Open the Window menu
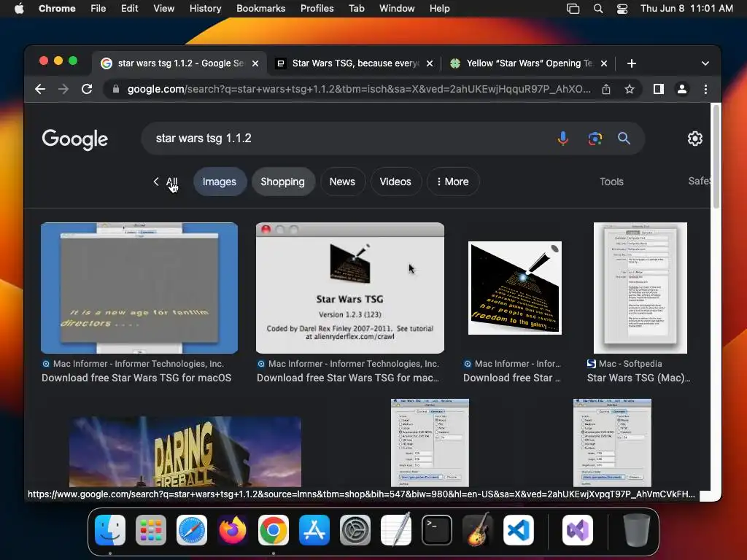This screenshot has width=747, height=560. 397,9
